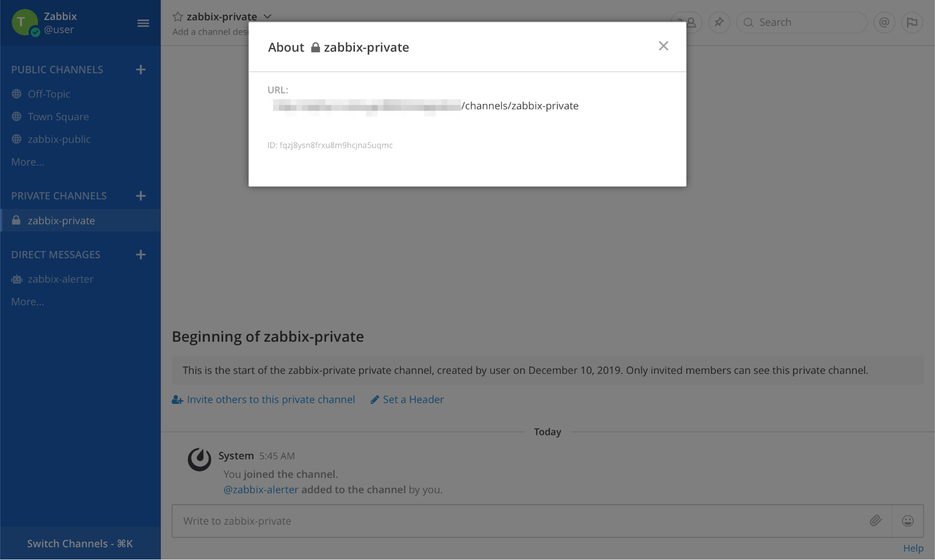Show channel members icon
This screenshot has width=935, height=560.
click(688, 23)
